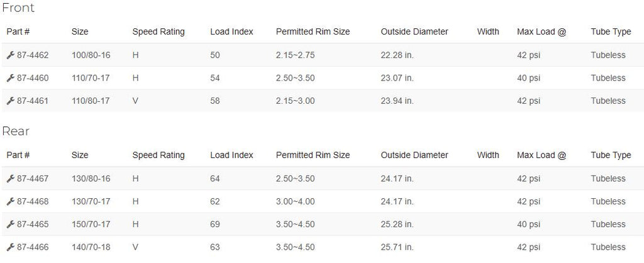
Task: Click the Rear table Load Index header
Action: pos(231,155)
